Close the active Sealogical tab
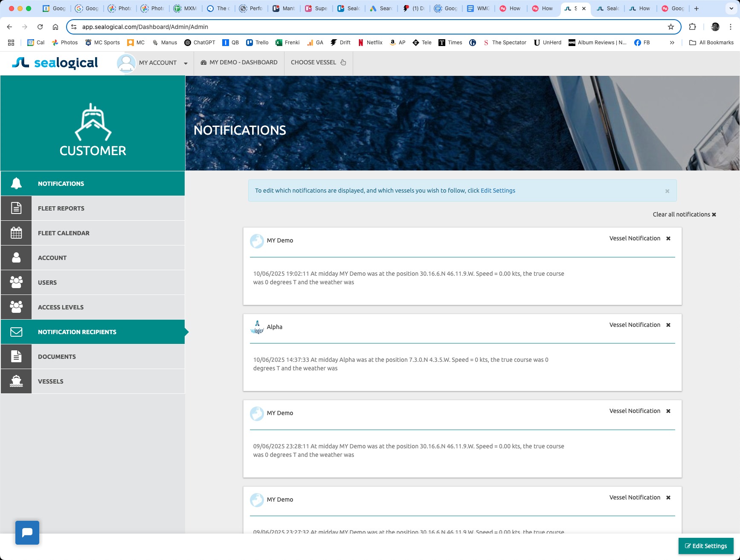This screenshot has width=740, height=560. tap(584, 9)
